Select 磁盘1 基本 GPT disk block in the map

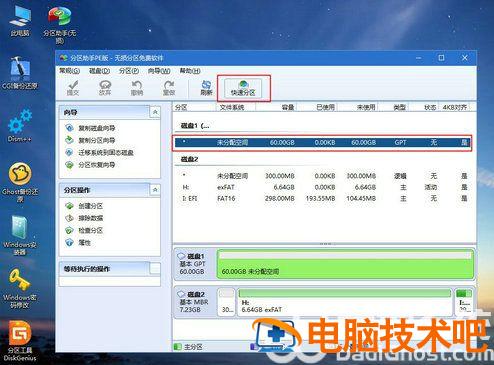(195, 264)
